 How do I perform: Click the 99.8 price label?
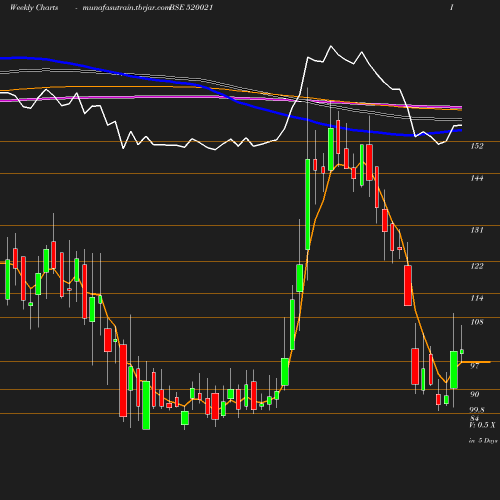point(477,410)
